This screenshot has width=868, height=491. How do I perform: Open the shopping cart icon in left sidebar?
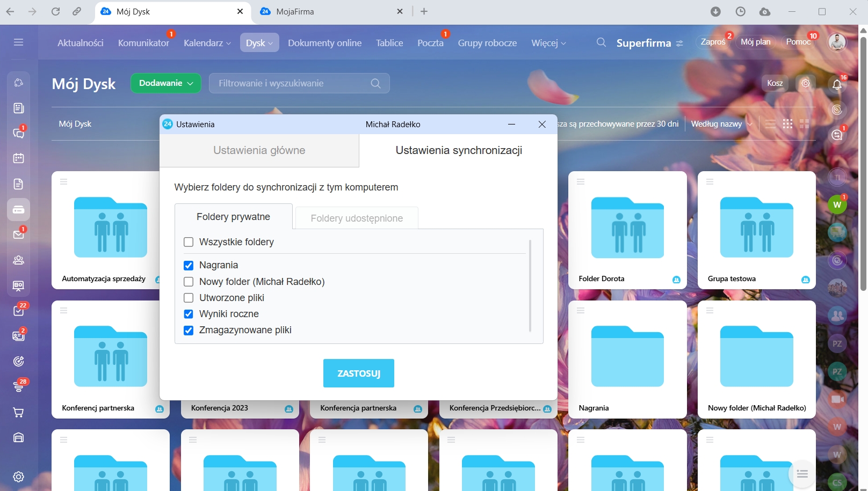[19, 413]
